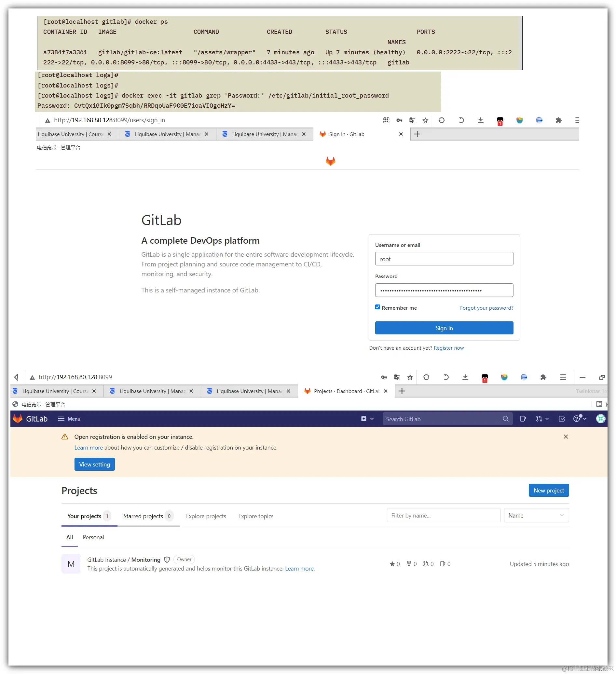Open the extensions puzzle icon in dashboard browser toolbar
The height and width of the screenshot is (674, 616).
coord(543,377)
